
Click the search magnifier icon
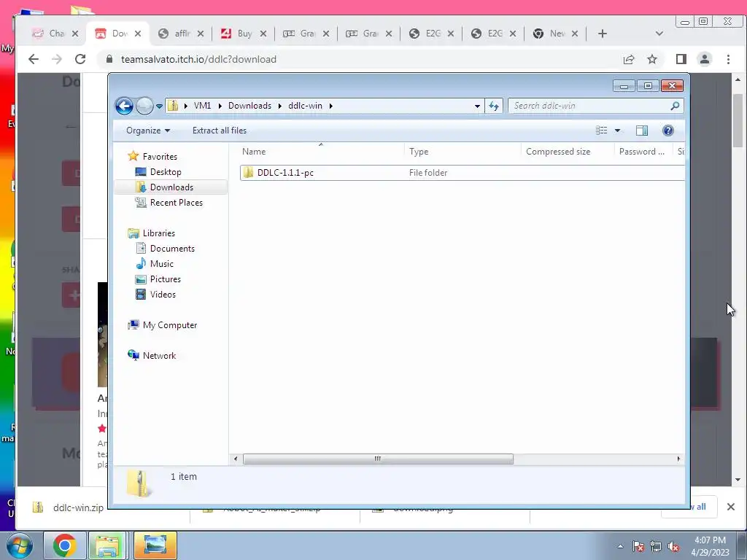tap(675, 106)
